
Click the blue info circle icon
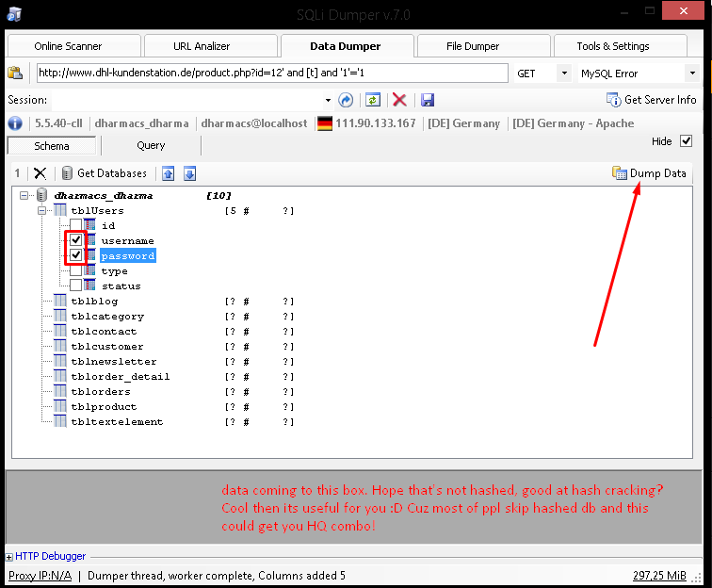click(15, 123)
